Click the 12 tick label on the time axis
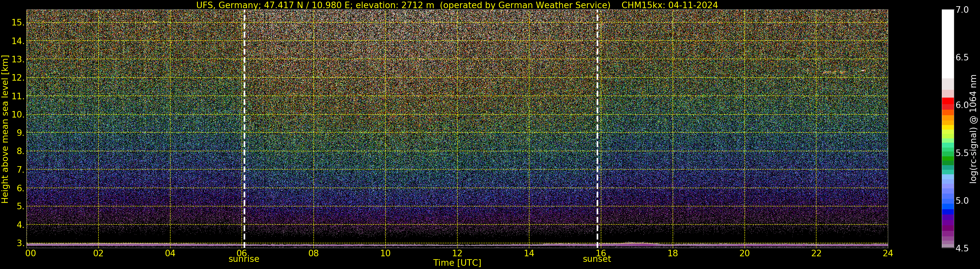Image resolution: width=980 pixels, height=269 pixels. coord(457,253)
